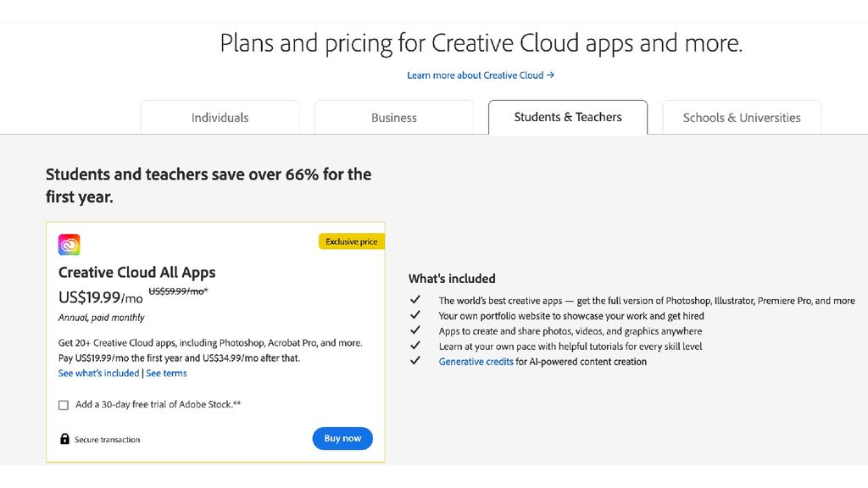The height and width of the screenshot is (488, 868).
Task: Click the Creative Cloud All Apps logo icon
Action: point(69,244)
